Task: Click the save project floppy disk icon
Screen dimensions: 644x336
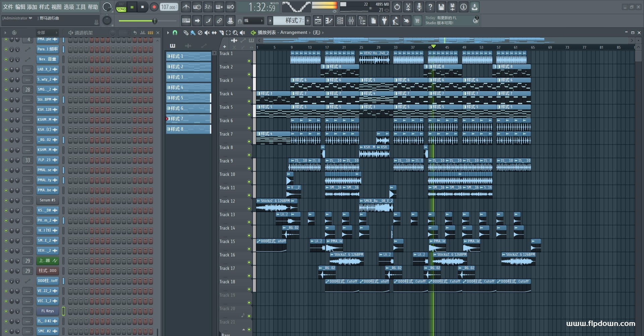Action: [x=441, y=7]
